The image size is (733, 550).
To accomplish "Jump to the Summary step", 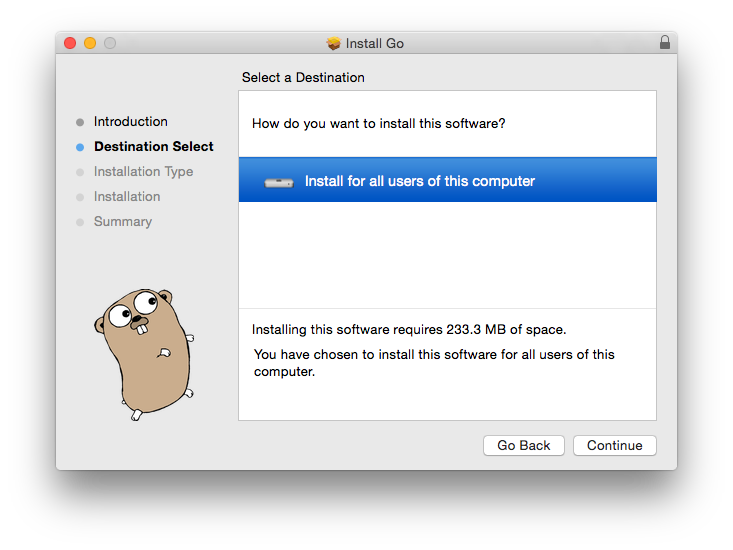I will [122, 221].
